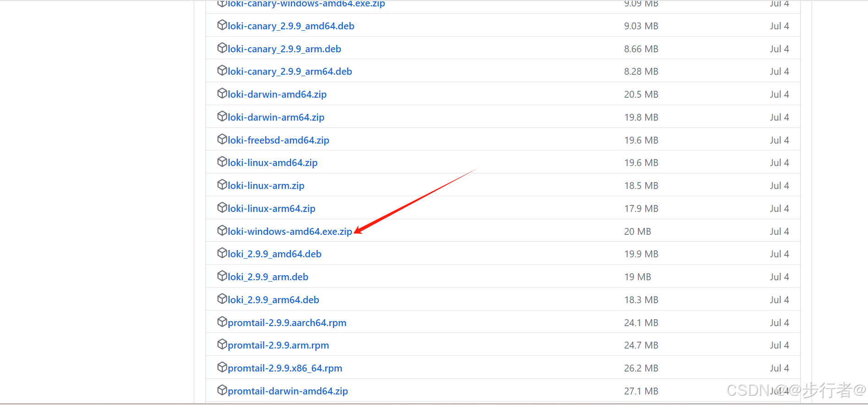Screen dimensions: 868x405
Task: Click the 20 MB size value
Action: [637, 232]
